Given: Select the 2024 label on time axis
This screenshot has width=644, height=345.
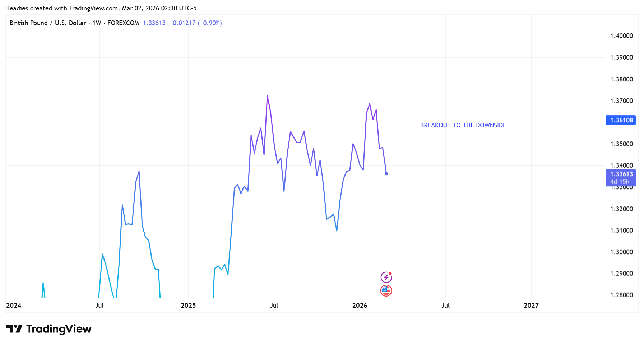Looking at the screenshot, I should click(14, 306).
